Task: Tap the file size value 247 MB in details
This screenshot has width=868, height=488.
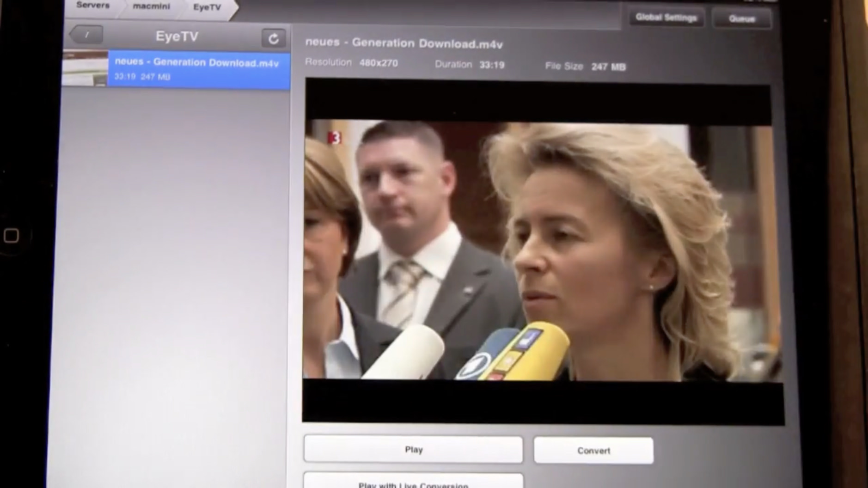Action: [608, 67]
